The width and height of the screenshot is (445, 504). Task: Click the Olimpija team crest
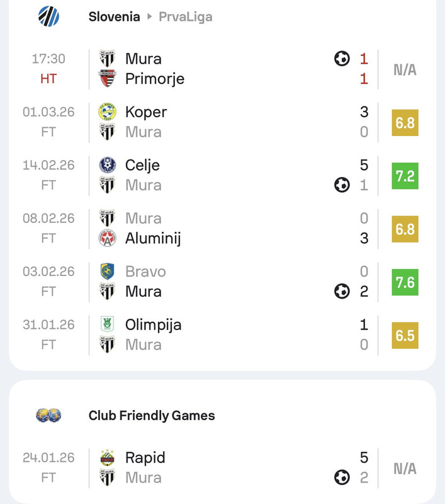click(108, 324)
